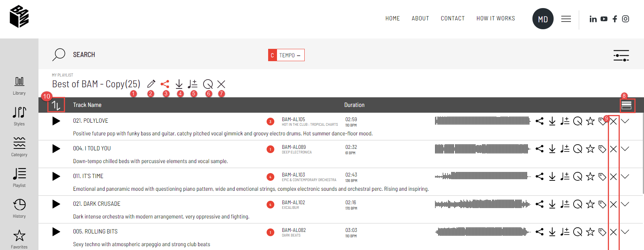Favorite the ROLLING BITS track star
This screenshot has height=250, width=644.
(590, 232)
